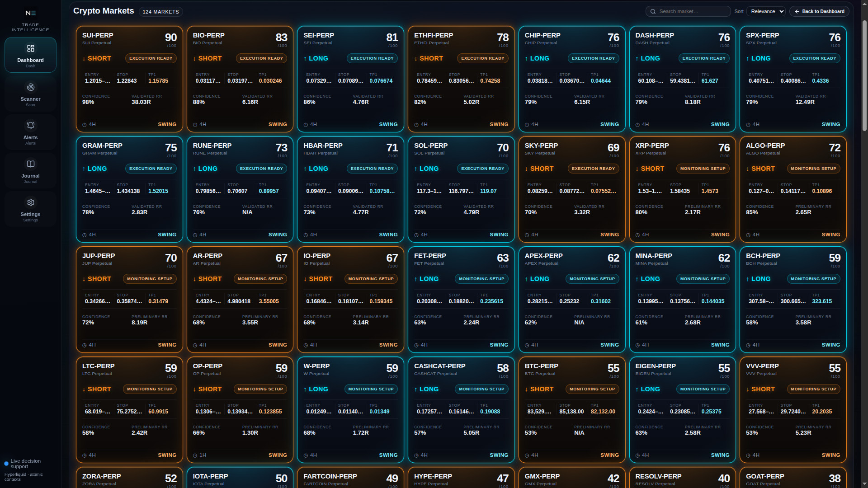The image size is (868, 488).
Task: Click the SOL-PERP long arrow
Action: (x=416, y=169)
